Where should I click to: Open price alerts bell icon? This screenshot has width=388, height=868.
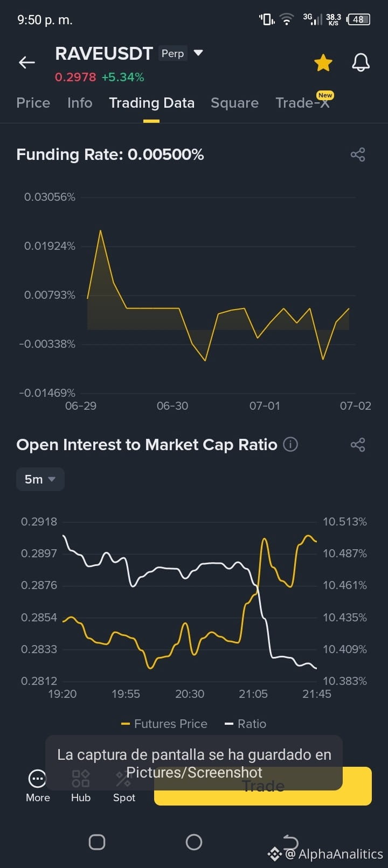click(x=361, y=62)
